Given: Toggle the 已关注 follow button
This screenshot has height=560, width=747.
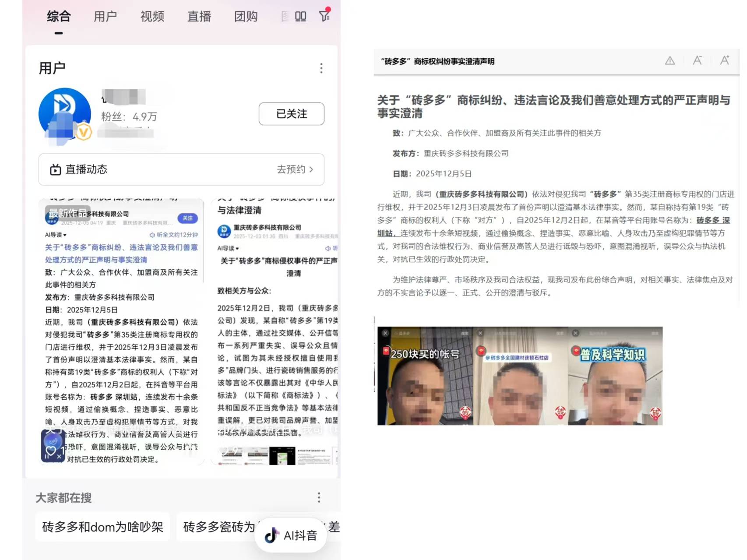Looking at the screenshot, I should 291,114.
